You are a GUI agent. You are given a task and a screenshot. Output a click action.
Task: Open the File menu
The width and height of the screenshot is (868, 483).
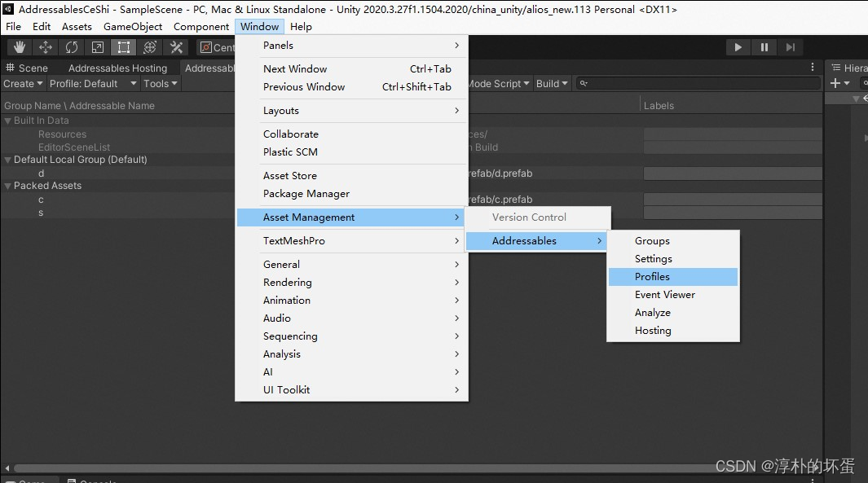click(13, 27)
